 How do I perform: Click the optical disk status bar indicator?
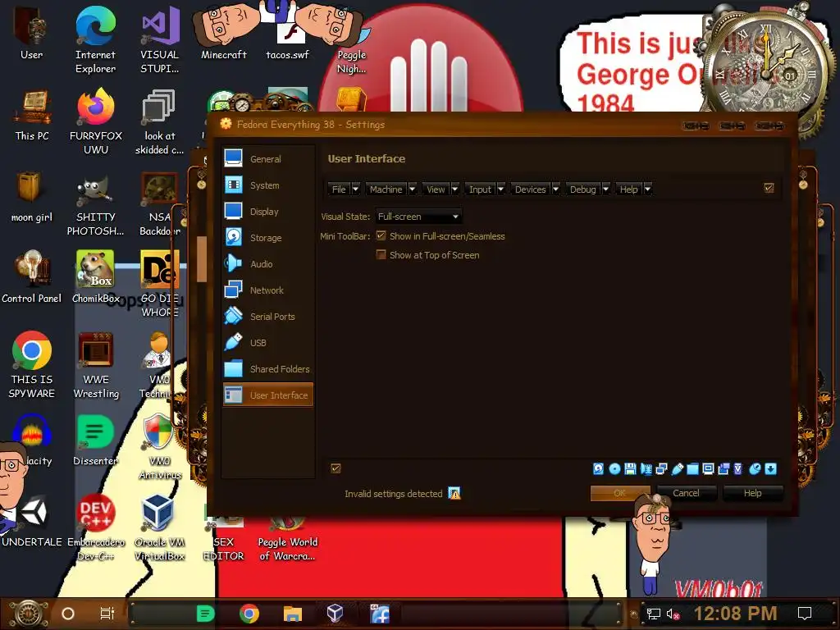pos(614,469)
